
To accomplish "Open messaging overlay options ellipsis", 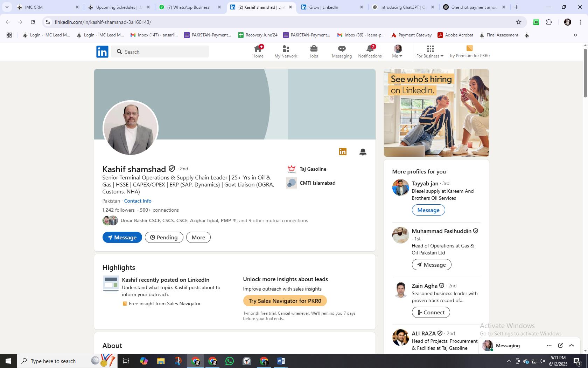I will pos(549,346).
